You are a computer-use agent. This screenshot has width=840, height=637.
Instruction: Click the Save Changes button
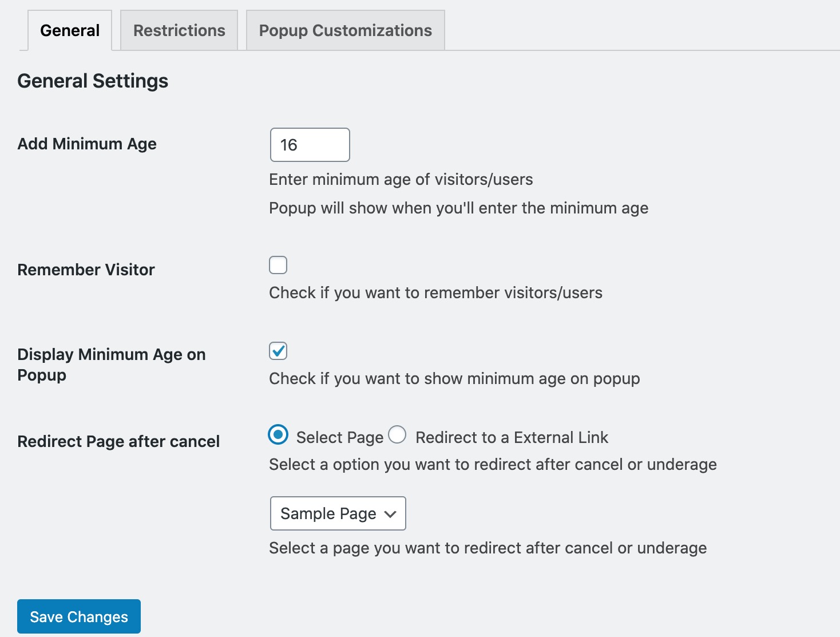pyautogui.click(x=78, y=616)
